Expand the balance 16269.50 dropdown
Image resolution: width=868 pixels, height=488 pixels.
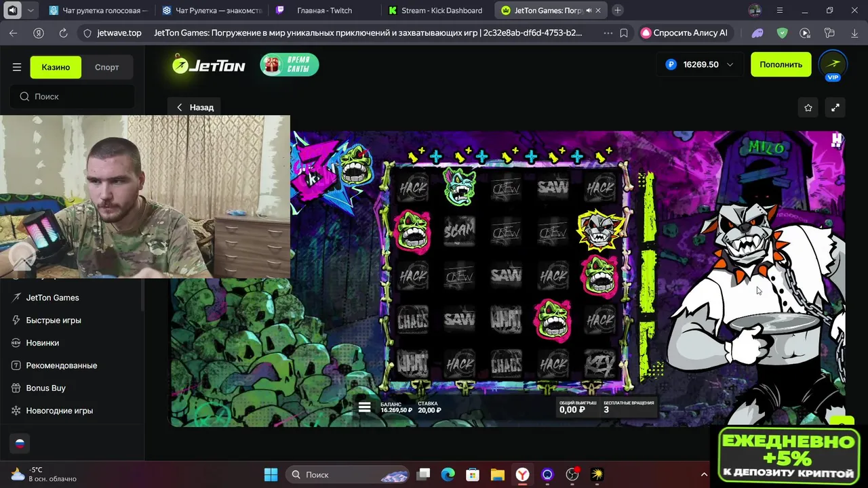[x=701, y=64]
